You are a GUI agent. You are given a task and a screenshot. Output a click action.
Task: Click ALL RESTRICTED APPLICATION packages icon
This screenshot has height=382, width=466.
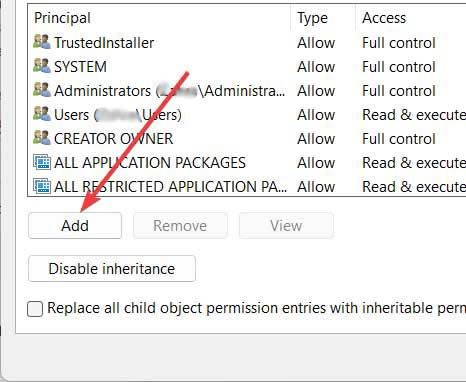pyautogui.click(x=42, y=186)
